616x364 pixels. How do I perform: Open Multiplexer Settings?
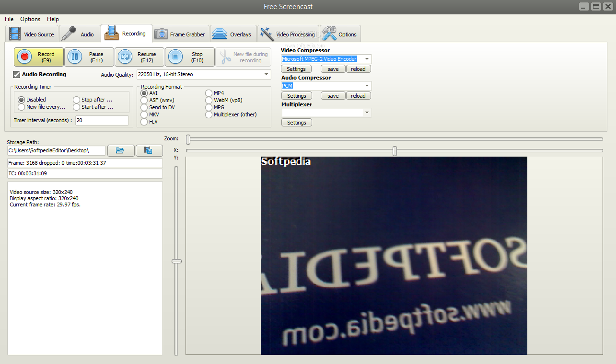[x=297, y=123]
